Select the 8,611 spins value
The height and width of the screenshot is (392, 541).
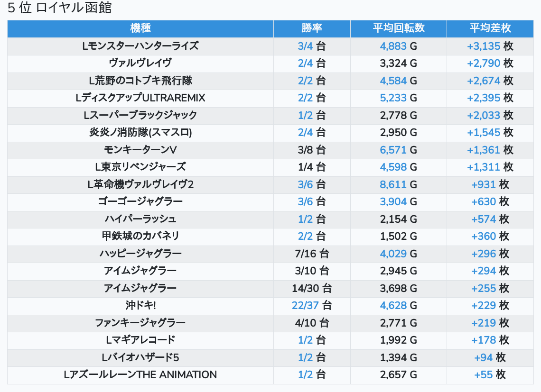pos(393,184)
